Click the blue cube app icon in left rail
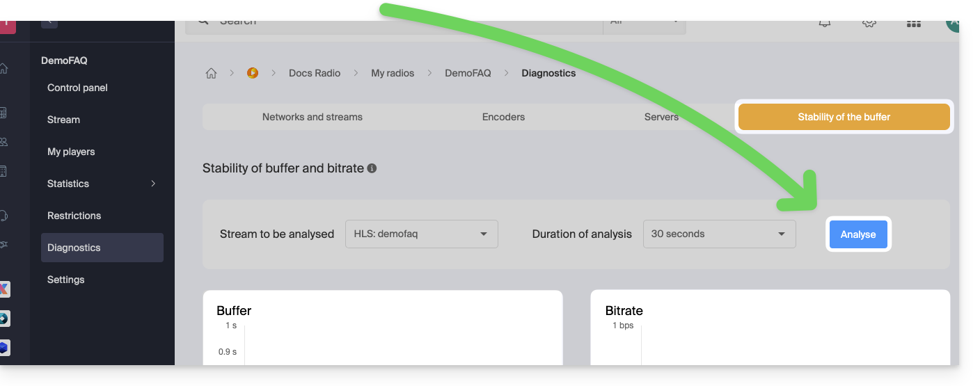 [x=4, y=347]
